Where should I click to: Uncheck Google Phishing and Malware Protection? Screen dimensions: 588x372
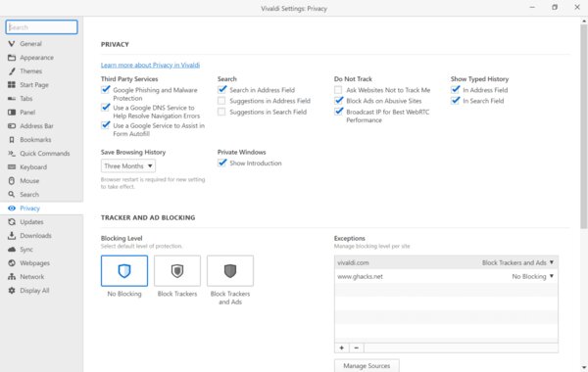point(106,89)
